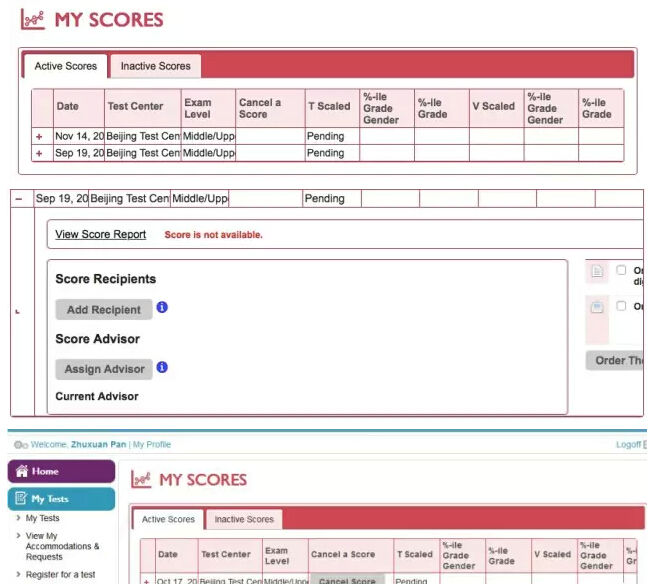Click the Add Recipient button

[x=104, y=310]
